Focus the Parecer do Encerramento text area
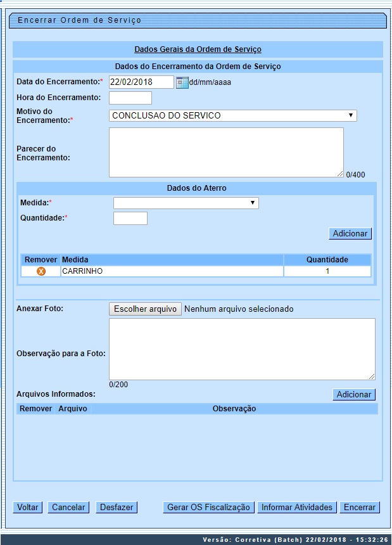The height and width of the screenshot is (545, 392). [226, 152]
